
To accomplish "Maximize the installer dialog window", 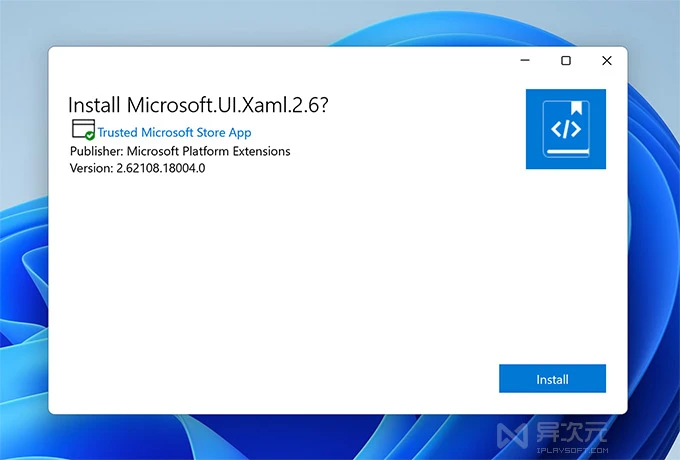I will tap(566, 61).
